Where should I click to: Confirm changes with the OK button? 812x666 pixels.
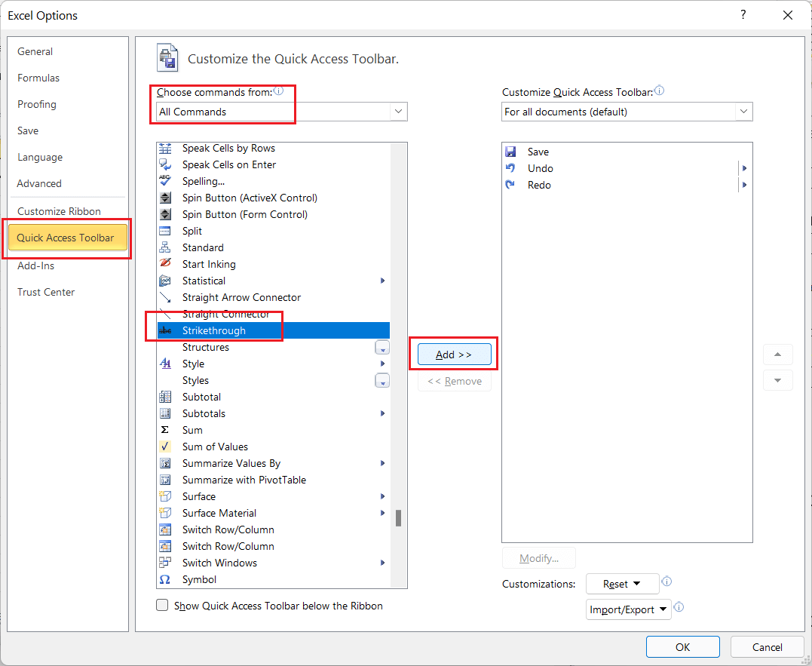coord(682,646)
